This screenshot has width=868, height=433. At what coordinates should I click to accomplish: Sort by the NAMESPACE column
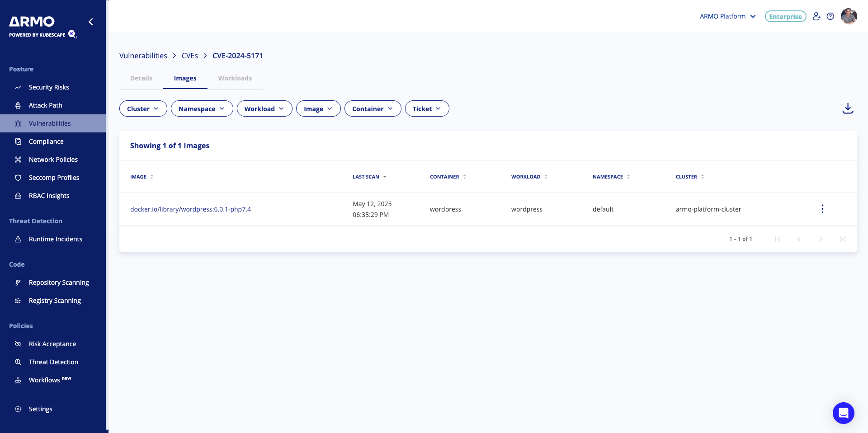tap(611, 177)
